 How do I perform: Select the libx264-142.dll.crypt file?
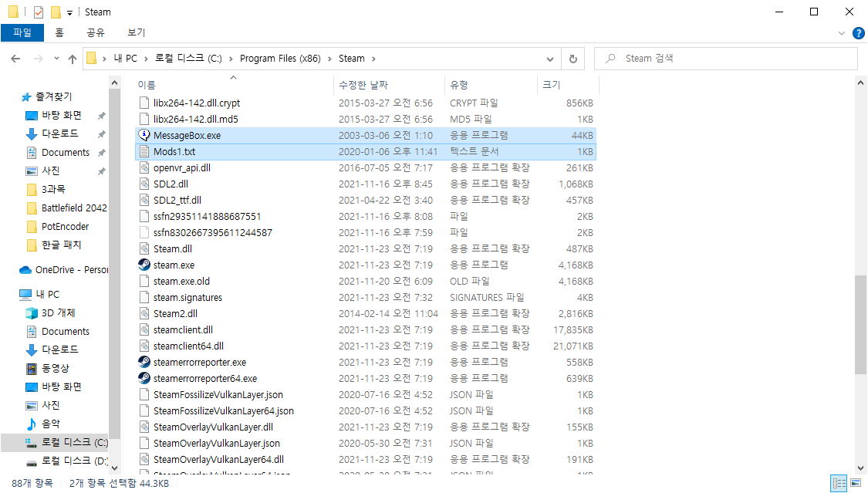click(x=197, y=103)
